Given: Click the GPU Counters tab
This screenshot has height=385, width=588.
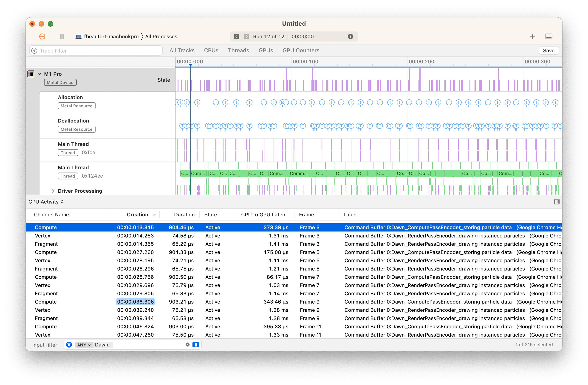Looking at the screenshot, I should click(x=301, y=51).
